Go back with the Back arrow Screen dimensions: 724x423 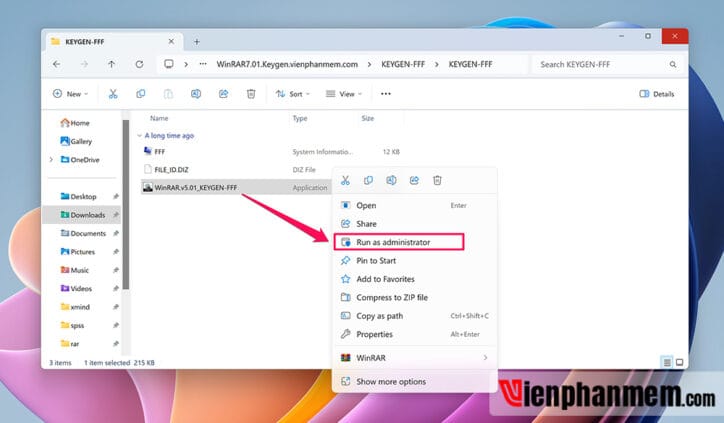point(56,64)
